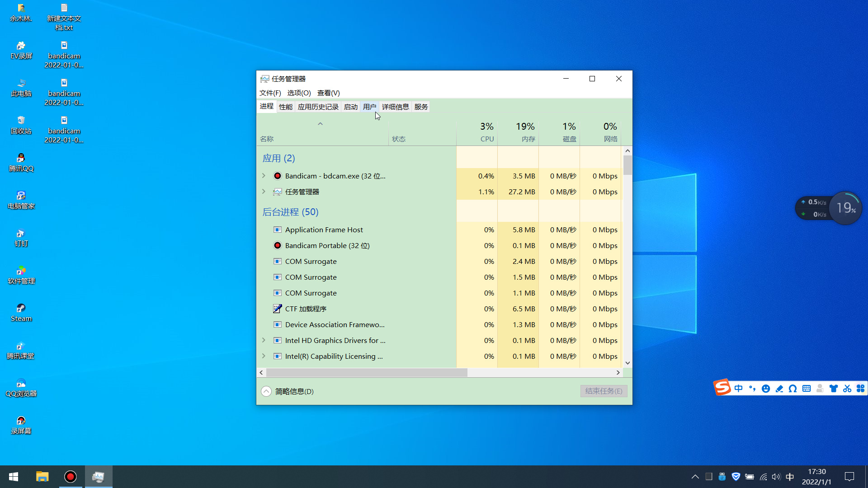The width and height of the screenshot is (868, 488).
Task: Select Sogou handwriting pen icon
Action: 779,388
